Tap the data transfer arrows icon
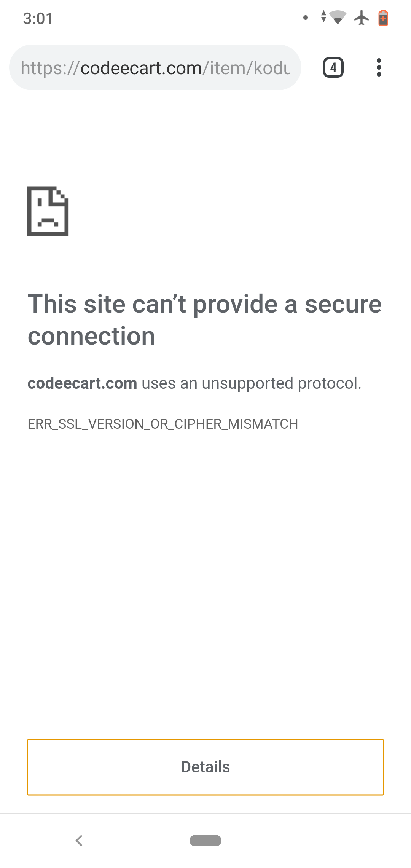This screenshot has width=411, height=868. [323, 16]
